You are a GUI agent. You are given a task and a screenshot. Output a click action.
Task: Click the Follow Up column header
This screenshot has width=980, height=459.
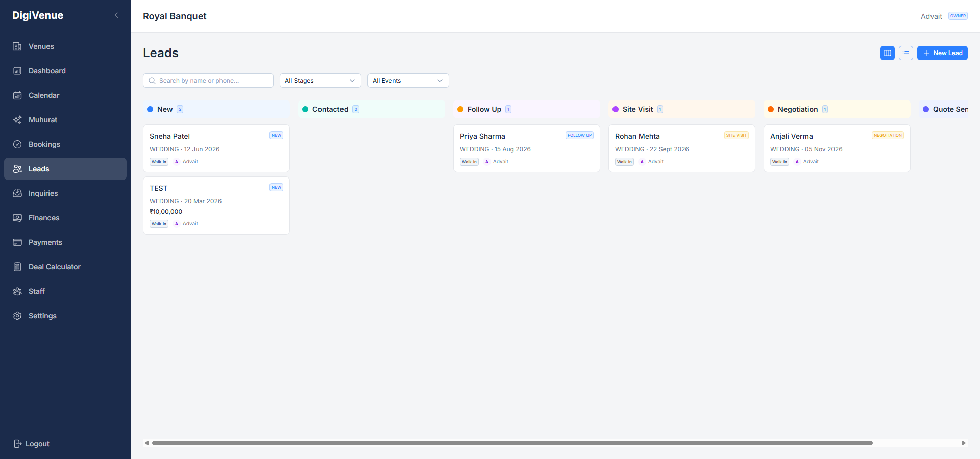(x=527, y=109)
